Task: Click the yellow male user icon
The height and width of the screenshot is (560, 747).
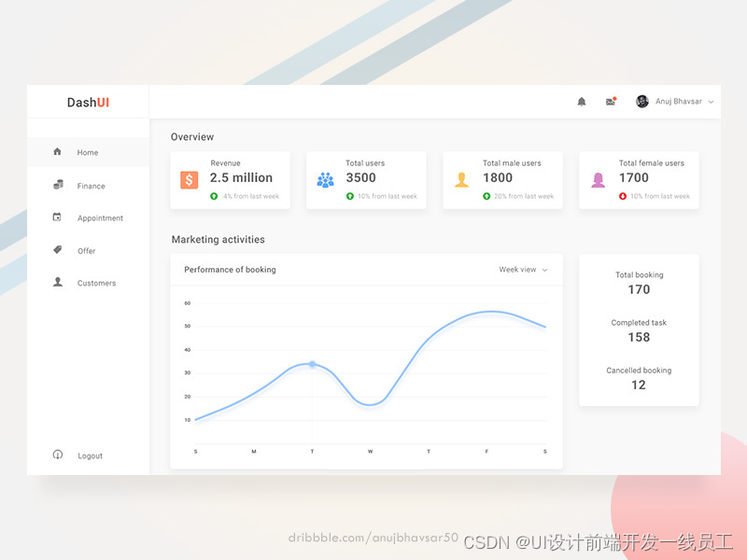Action: (x=461, y=180)
